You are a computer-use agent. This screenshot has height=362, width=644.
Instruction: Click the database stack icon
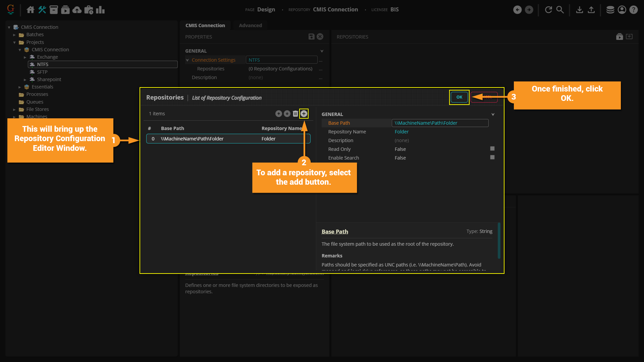(x=610, y=10)
